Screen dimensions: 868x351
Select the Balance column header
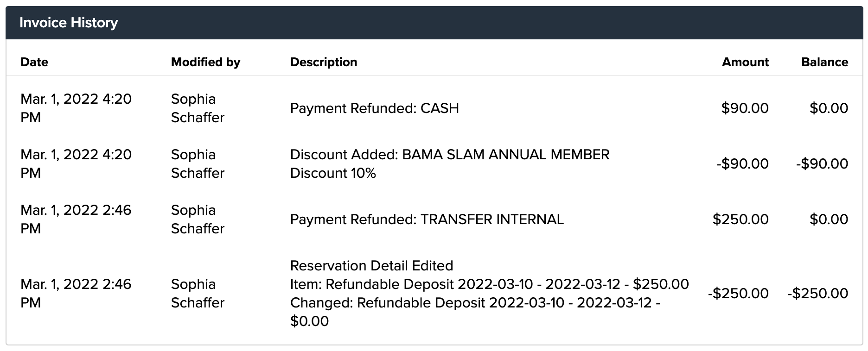[x=824, y=62]
